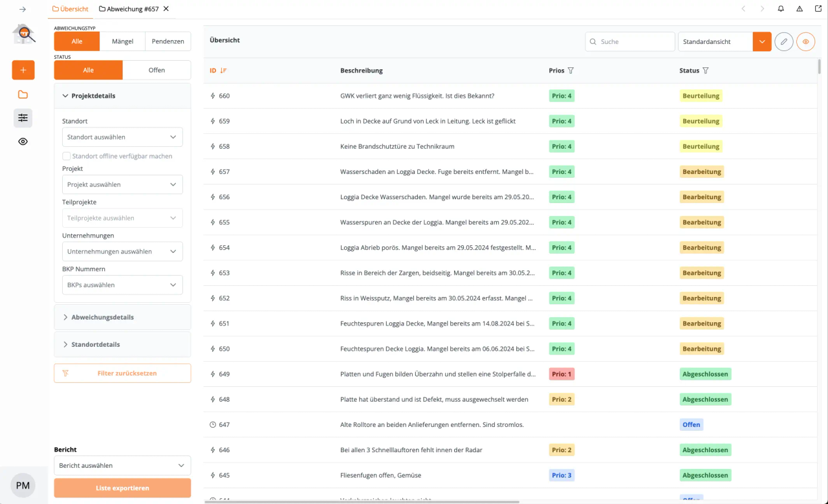Select the filter sliders sidebar icon
Screen dimensions: 828x504
click(23, 118)
